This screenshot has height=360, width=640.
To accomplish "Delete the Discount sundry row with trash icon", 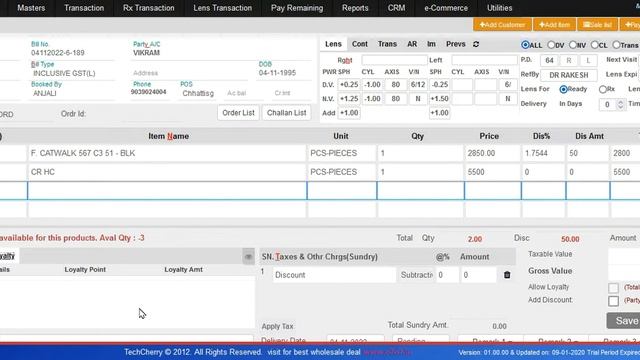I will coord(507,275).
